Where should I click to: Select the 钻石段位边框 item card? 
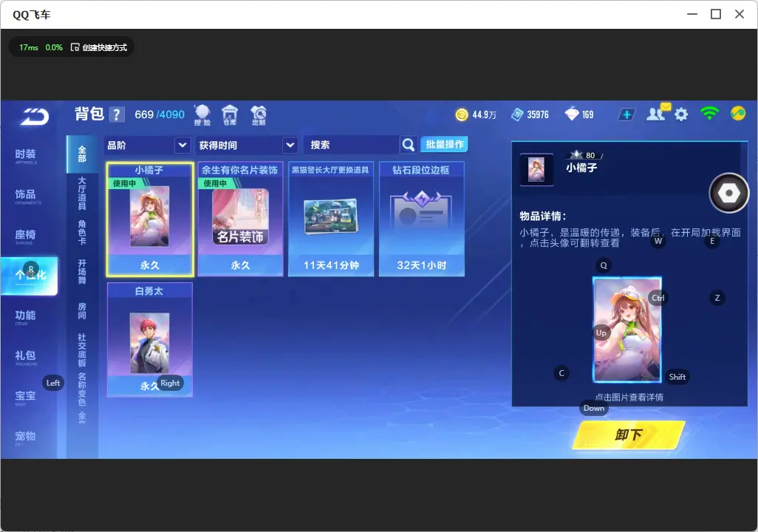[422, 219]
